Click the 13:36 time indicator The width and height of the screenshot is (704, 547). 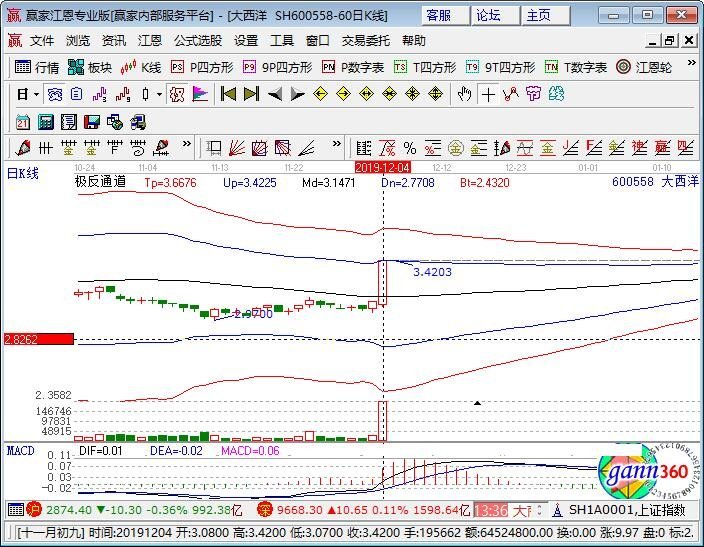pos(491,510)
